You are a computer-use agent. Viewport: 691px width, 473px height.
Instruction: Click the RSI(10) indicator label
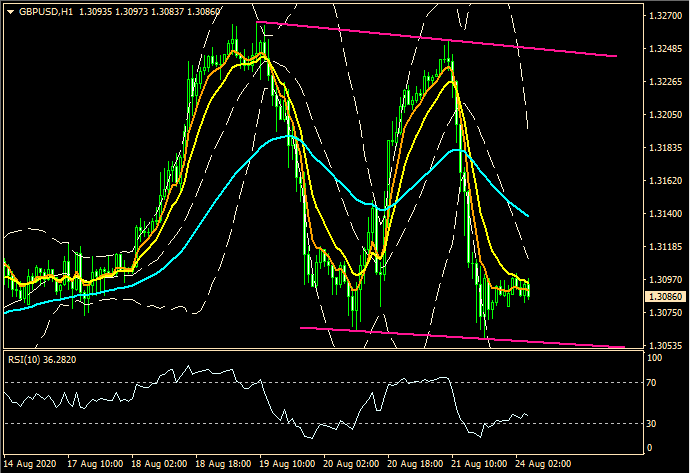pyautogui.click(x=42, y=361)
